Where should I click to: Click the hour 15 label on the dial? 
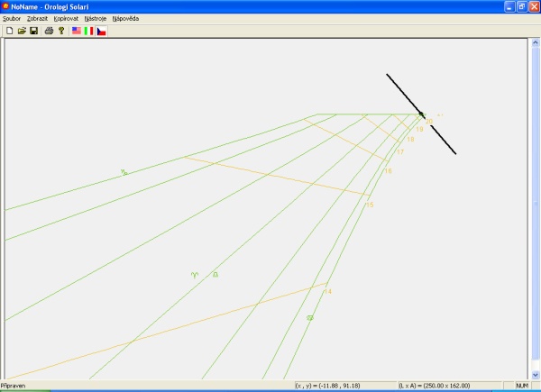click(370, 205)
